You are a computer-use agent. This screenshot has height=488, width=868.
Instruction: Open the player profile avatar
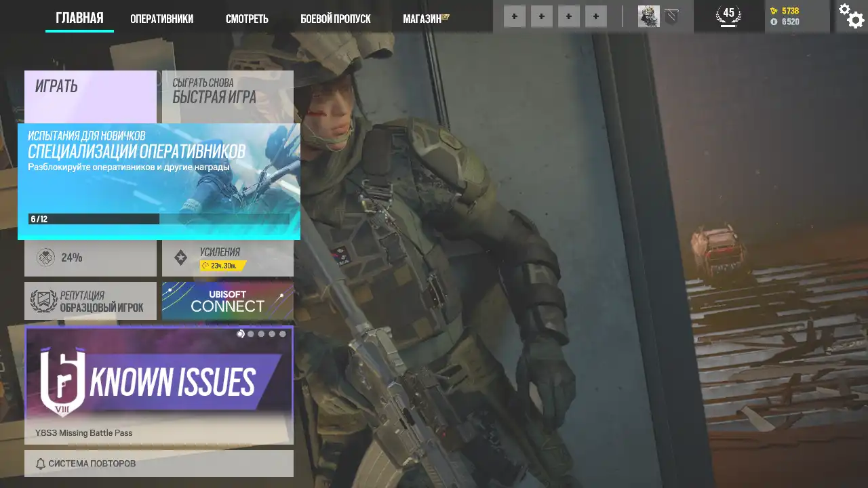(649, 16)
